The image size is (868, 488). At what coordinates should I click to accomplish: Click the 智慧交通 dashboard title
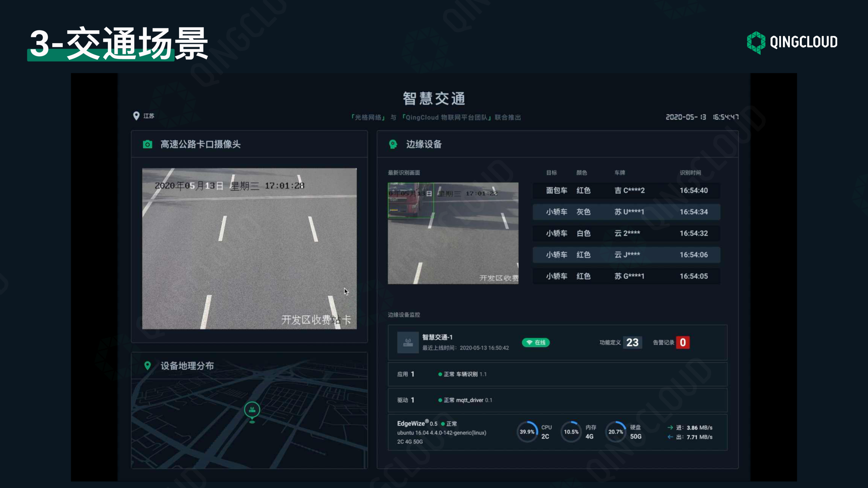pos(434,98)
